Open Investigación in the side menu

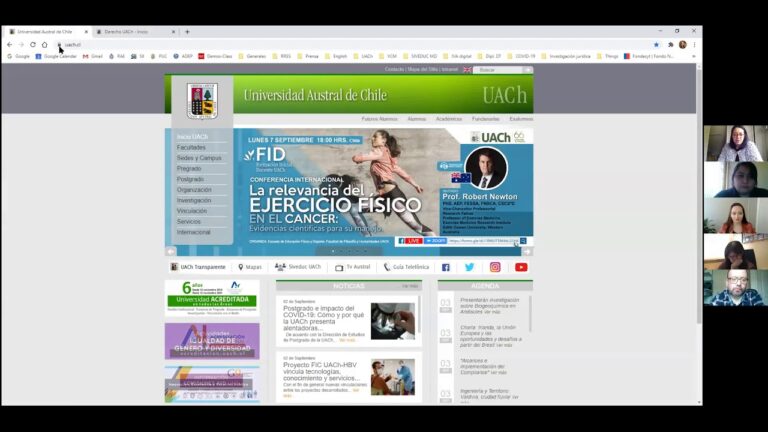coord(194,200)
